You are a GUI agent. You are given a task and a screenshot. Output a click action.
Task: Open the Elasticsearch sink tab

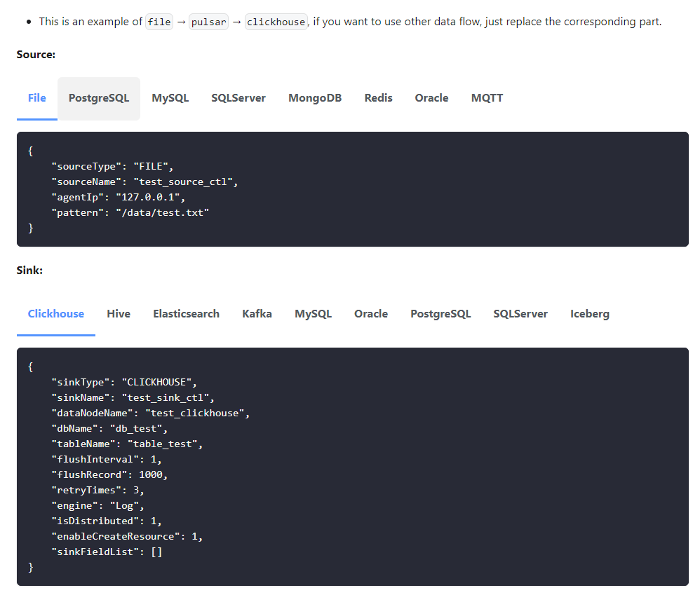186,314
